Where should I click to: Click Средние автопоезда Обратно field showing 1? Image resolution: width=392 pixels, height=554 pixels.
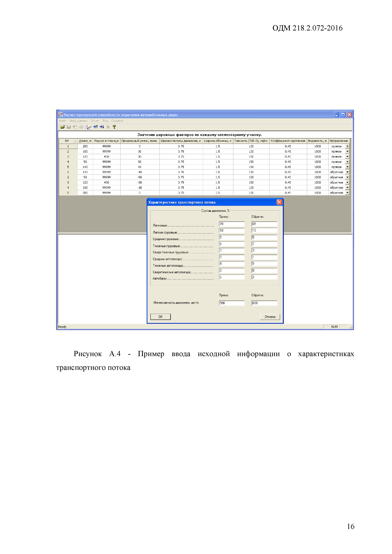tap(264, 257)
